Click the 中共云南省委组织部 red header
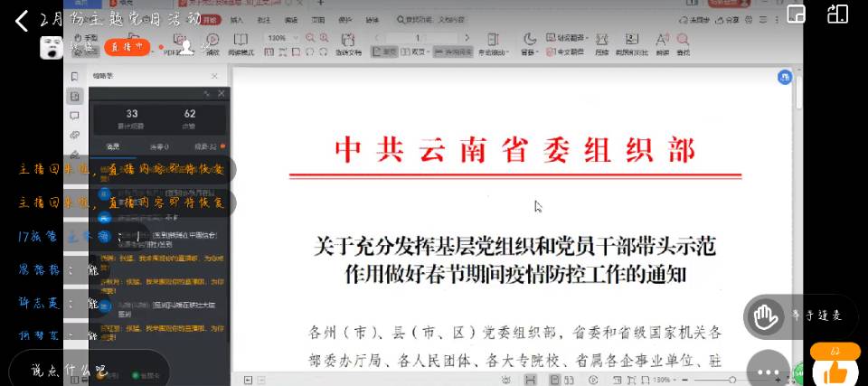 click(x=514, y=150)
